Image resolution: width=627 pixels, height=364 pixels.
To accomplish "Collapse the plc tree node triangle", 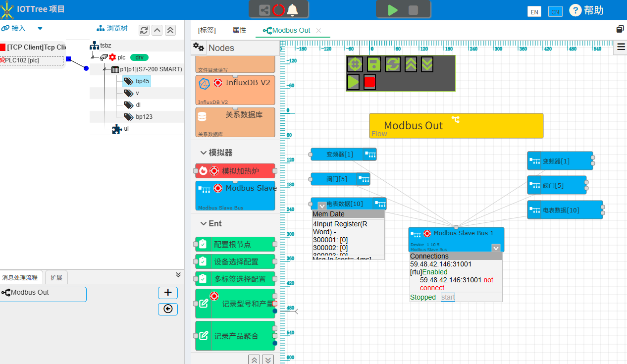I will click(x=92, y=57).
